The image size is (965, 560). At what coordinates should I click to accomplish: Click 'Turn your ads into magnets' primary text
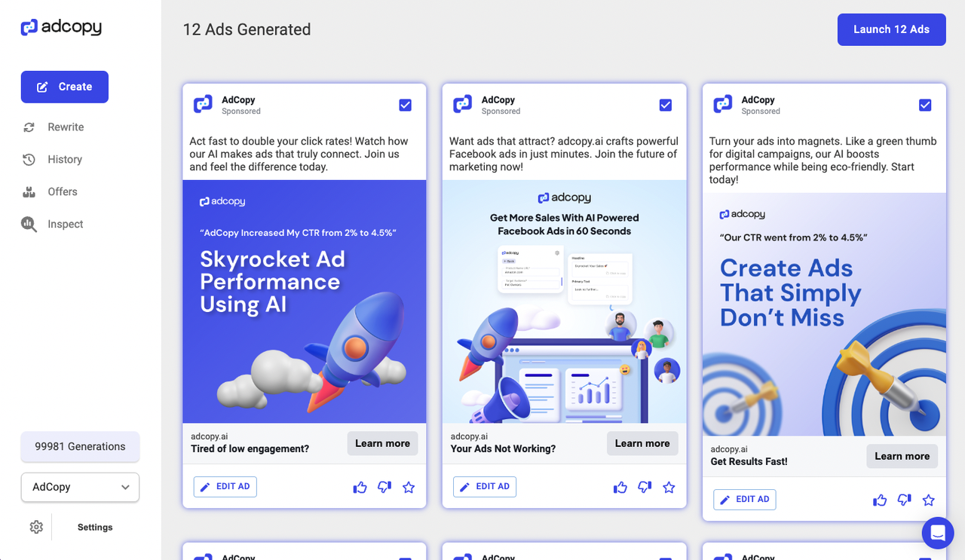tap(823, 160)
